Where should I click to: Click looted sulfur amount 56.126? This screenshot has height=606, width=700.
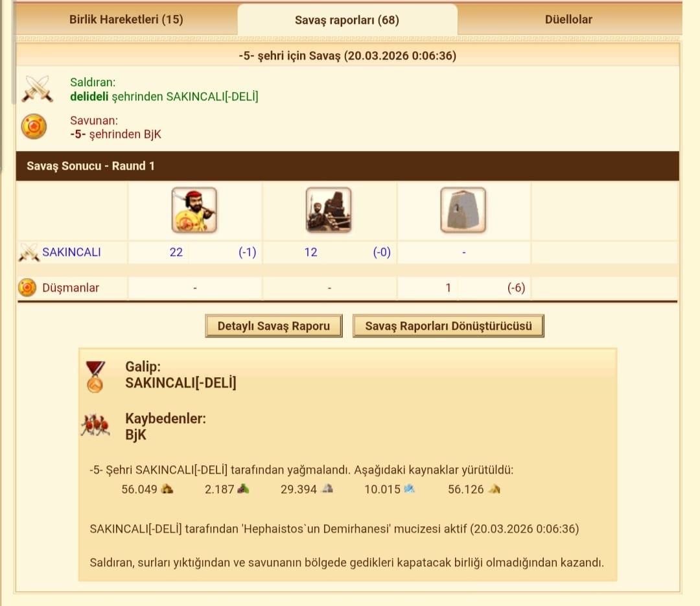click(x=465, y=489)
